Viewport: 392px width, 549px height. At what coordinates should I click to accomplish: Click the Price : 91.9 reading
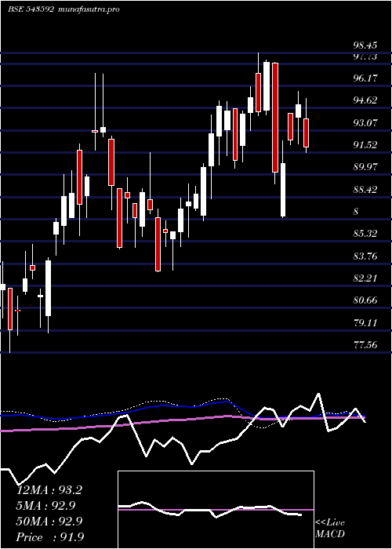tap(49, 536)
